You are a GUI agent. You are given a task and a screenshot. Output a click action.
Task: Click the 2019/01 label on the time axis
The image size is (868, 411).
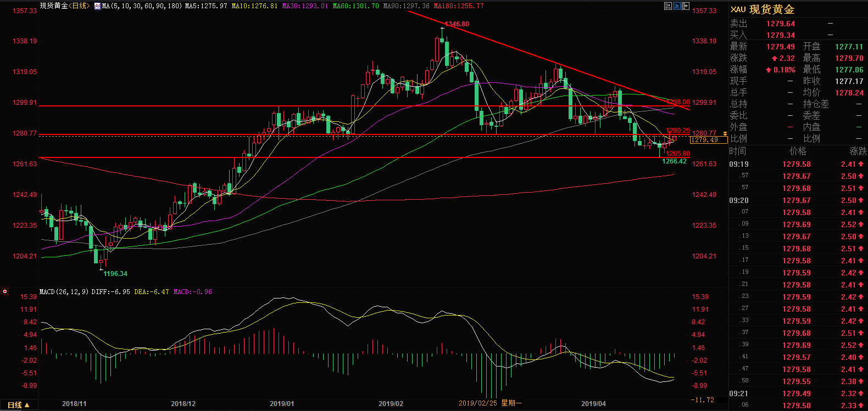click(x=282, y=404)
